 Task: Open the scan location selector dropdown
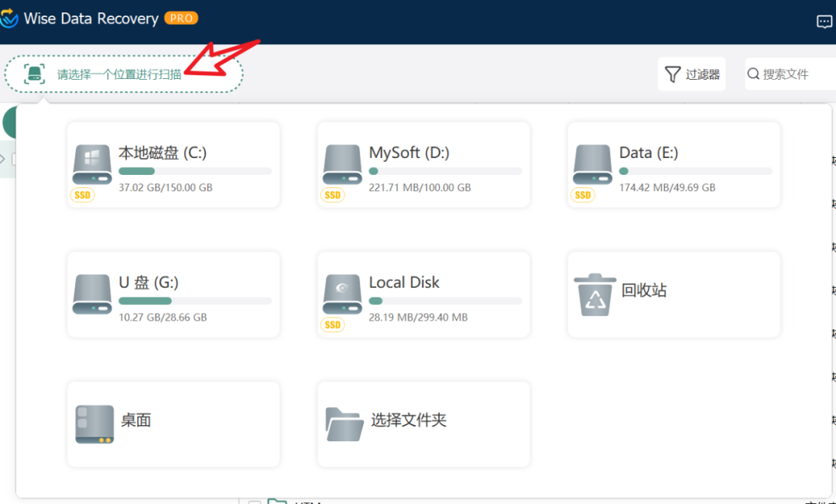(124, 74)
